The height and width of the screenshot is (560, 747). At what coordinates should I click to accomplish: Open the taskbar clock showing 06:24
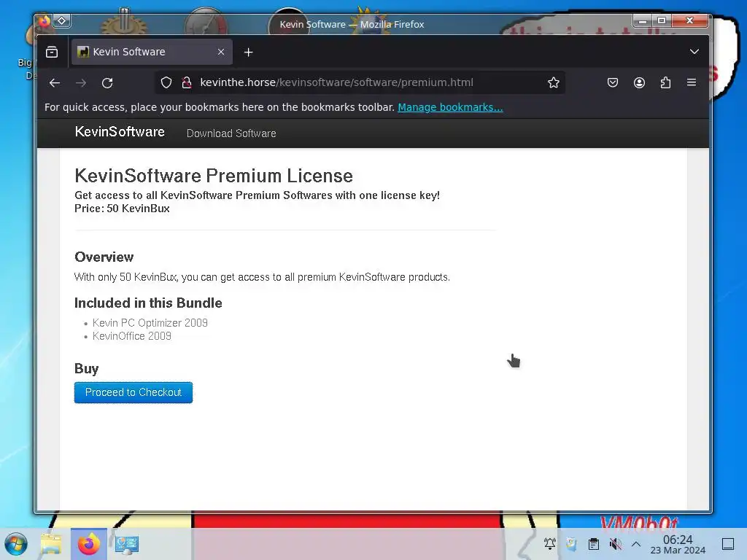[x=678, y=544]
